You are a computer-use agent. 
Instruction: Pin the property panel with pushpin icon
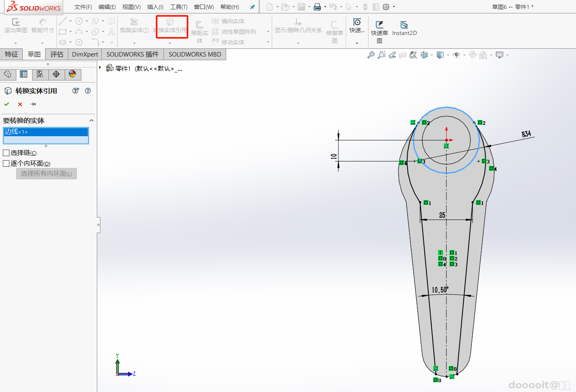(33, 104)
